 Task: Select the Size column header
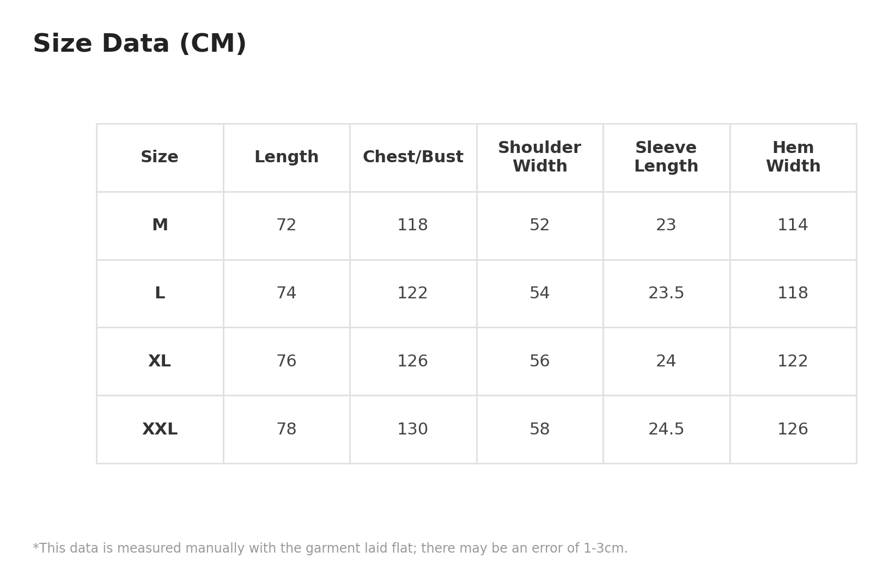pos(160,157)
